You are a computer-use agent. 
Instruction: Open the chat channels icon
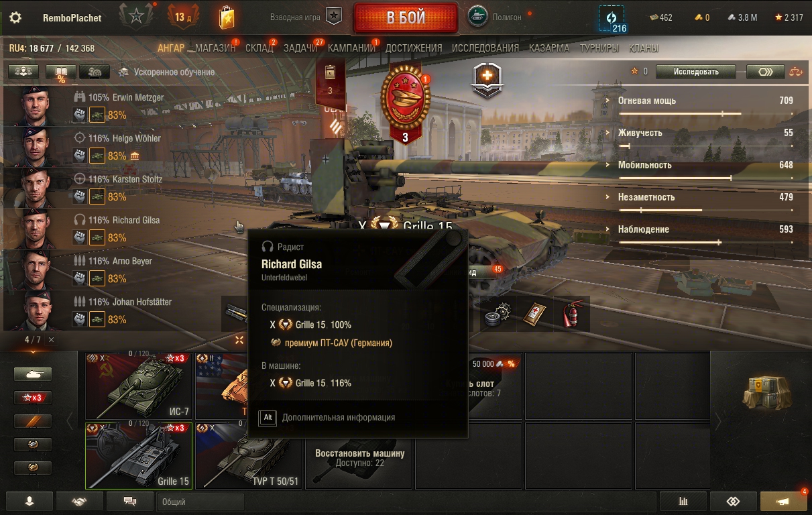pos(130,501)
